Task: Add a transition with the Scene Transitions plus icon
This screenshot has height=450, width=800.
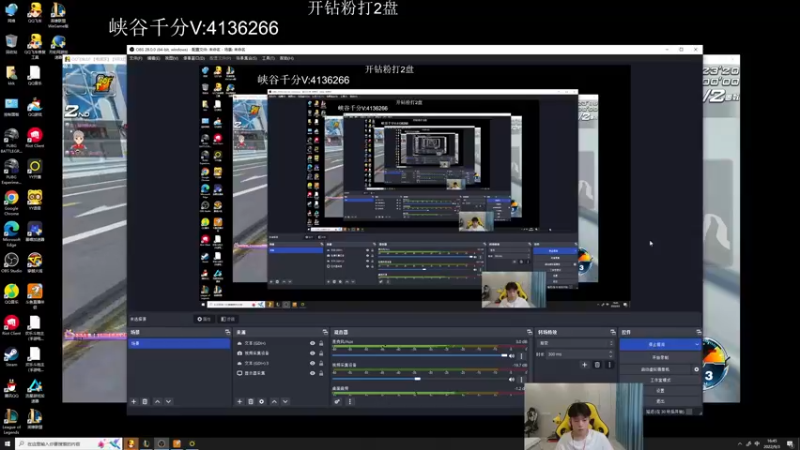Action: (585, 365)
